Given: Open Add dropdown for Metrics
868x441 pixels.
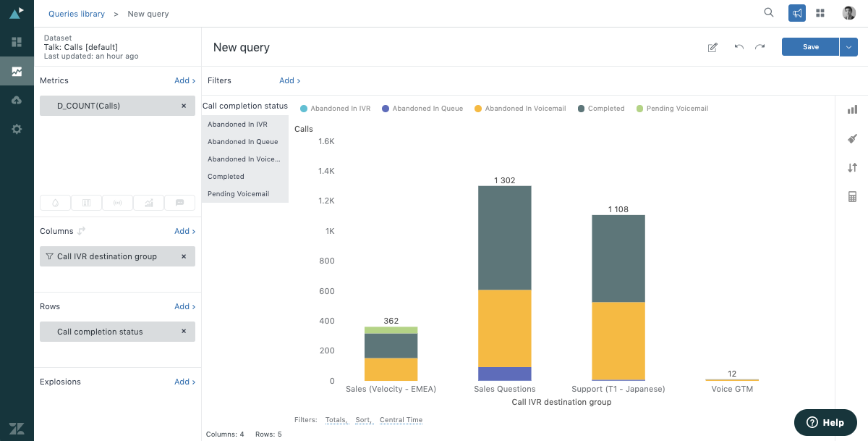Looking at the screenshot, I should pyautogui.click(x=184, y=80).
